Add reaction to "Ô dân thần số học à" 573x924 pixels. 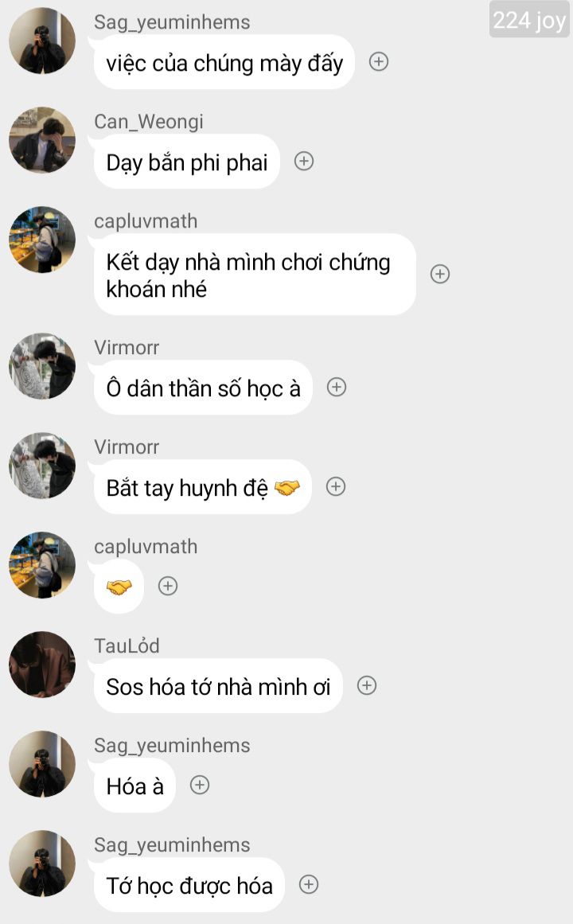tap(337, 387)
